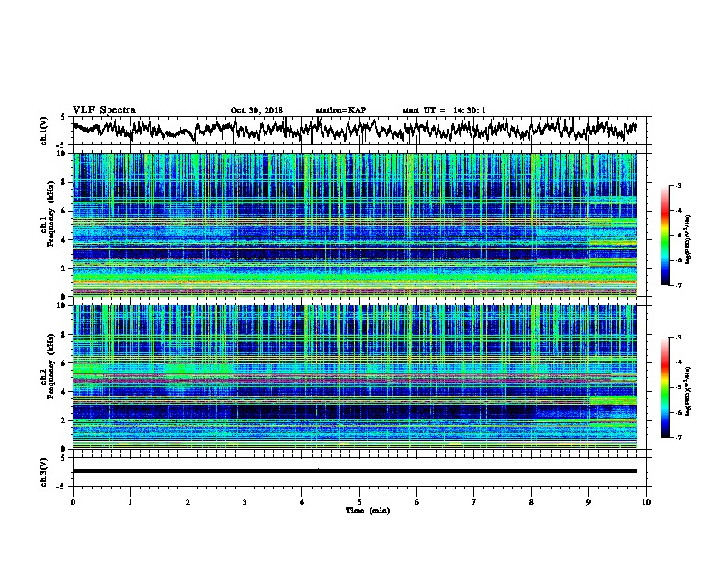
Task: Click the "-3" tick on ch.2 colorbar
Action: click(x=678, y=338)
